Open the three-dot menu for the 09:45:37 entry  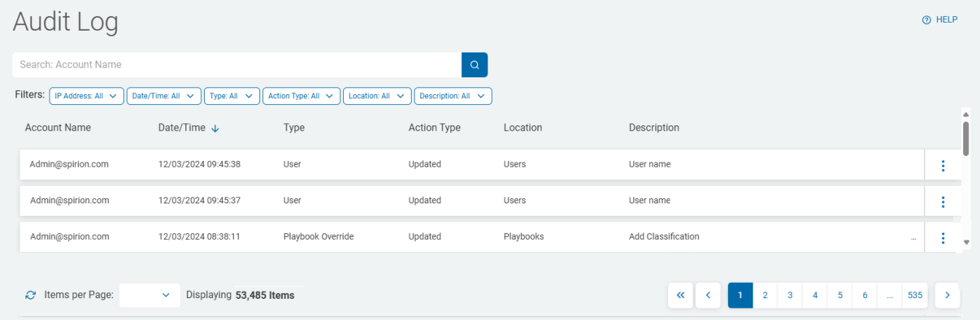tap(943, 202)
